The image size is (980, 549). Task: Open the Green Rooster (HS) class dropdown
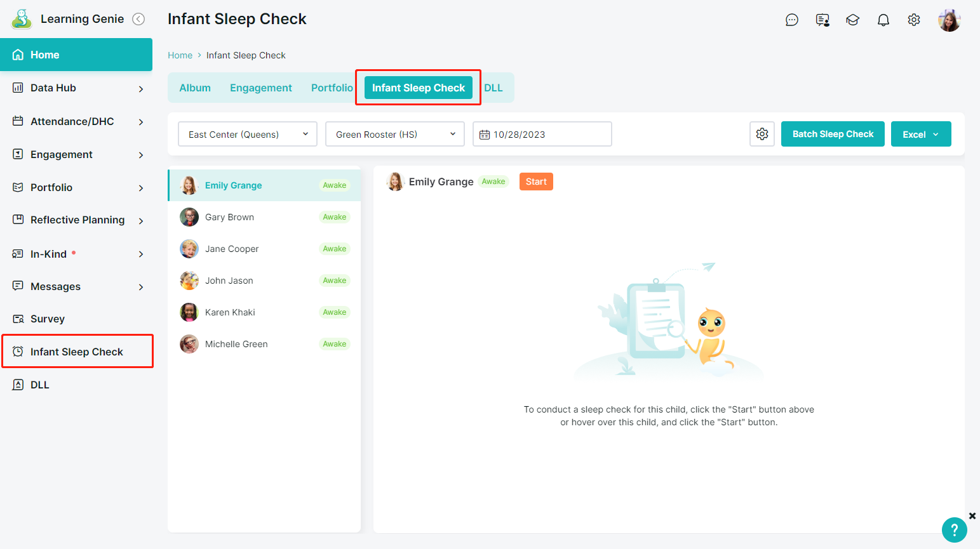(x=395, y=134)
